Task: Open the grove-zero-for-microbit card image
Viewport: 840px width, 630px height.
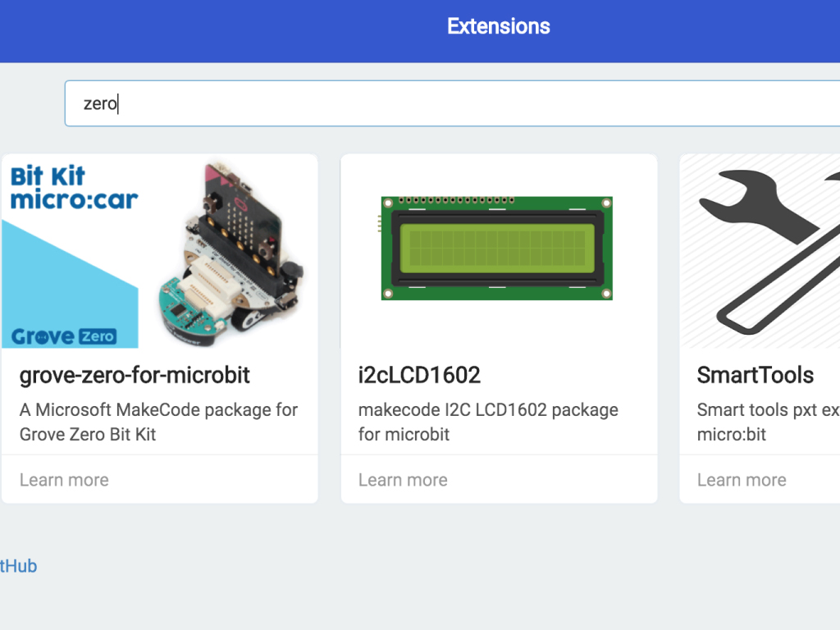Action: 160,251
